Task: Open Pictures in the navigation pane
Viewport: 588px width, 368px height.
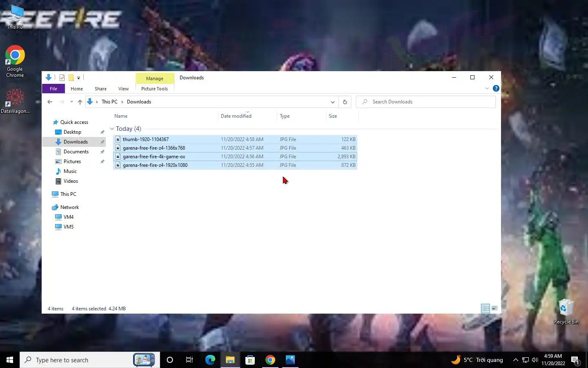Action: pyautogui.click(x=72, y=162)
